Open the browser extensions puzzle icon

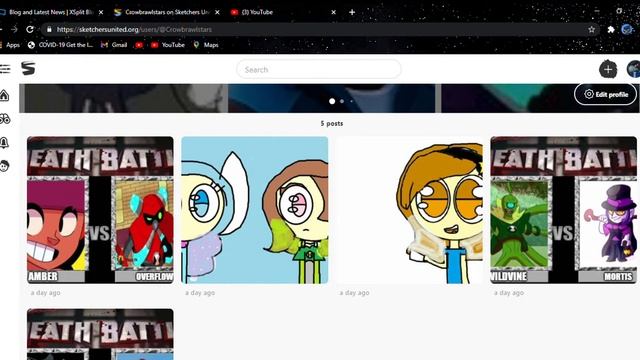611,29
